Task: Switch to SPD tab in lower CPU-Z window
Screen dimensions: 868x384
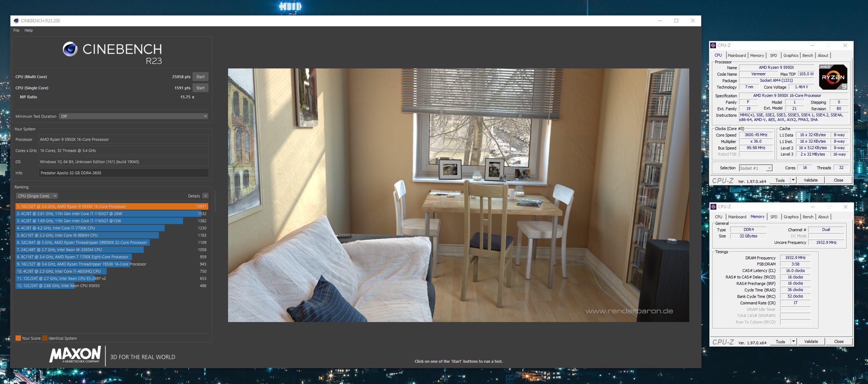Action: tap(774, 217)
